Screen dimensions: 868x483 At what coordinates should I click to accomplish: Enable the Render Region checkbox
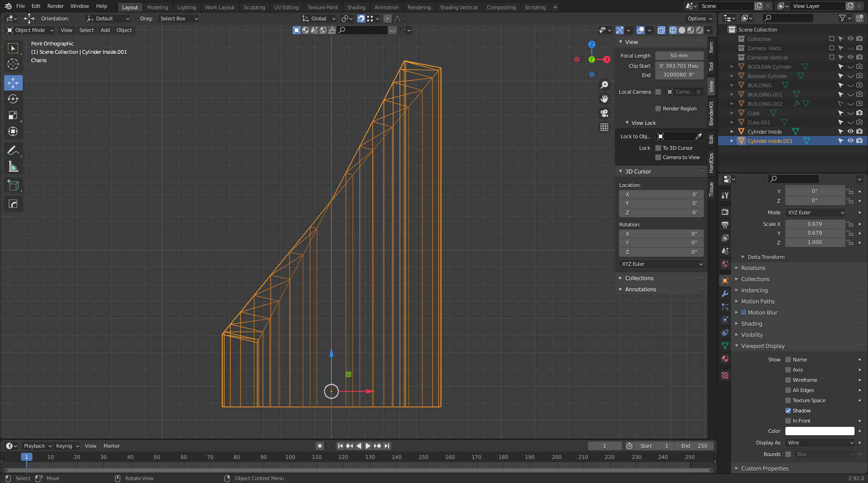(x=658, y=109)
